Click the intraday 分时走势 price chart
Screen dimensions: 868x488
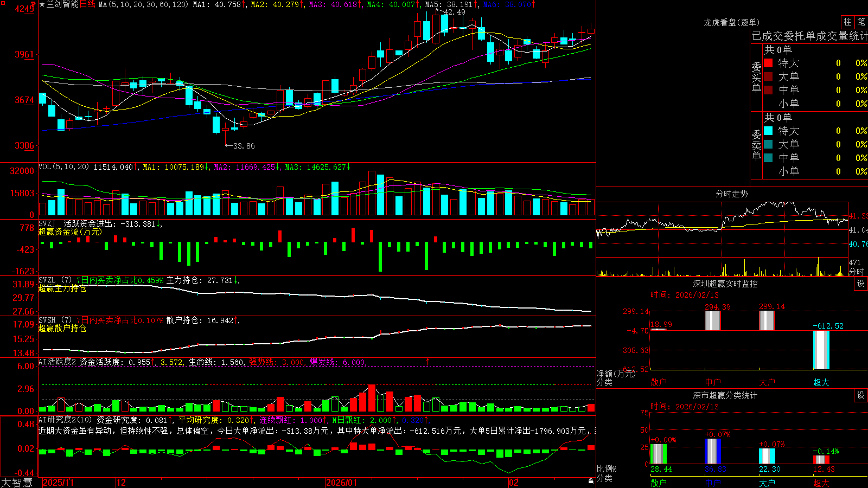tap(722, 228)
